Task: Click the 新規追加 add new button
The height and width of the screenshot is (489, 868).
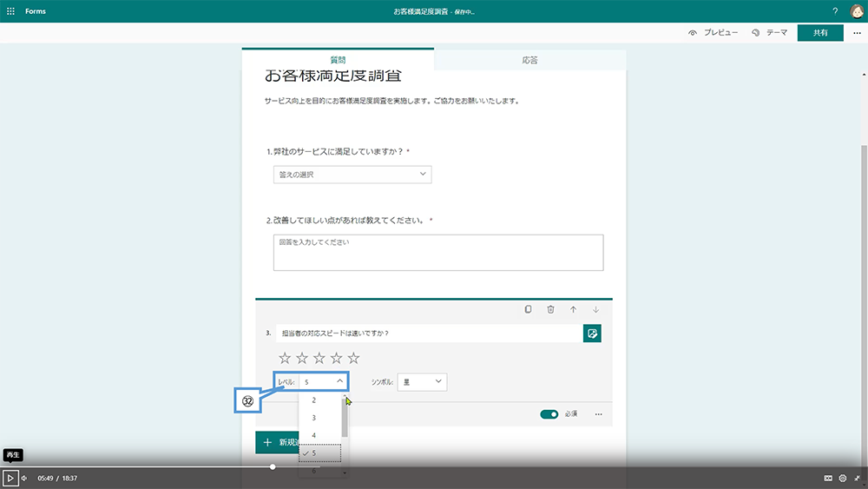Action: pos(278,442)
